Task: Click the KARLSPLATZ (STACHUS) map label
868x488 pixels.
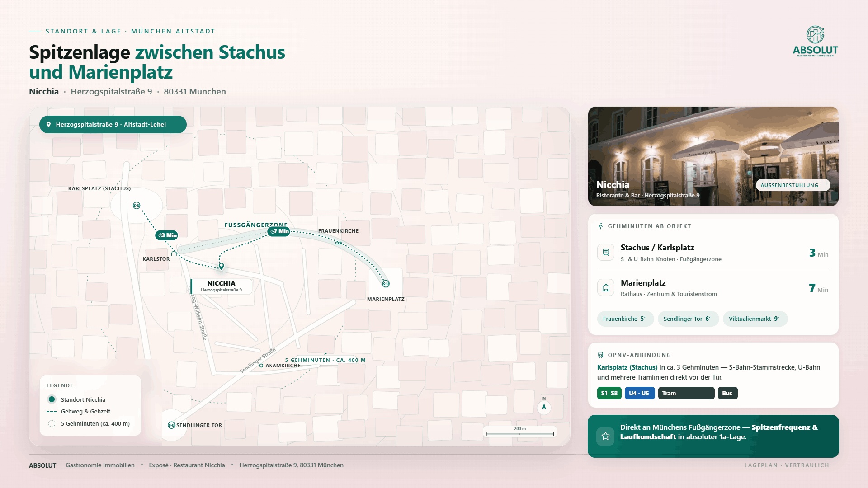Action: [99, 188]
